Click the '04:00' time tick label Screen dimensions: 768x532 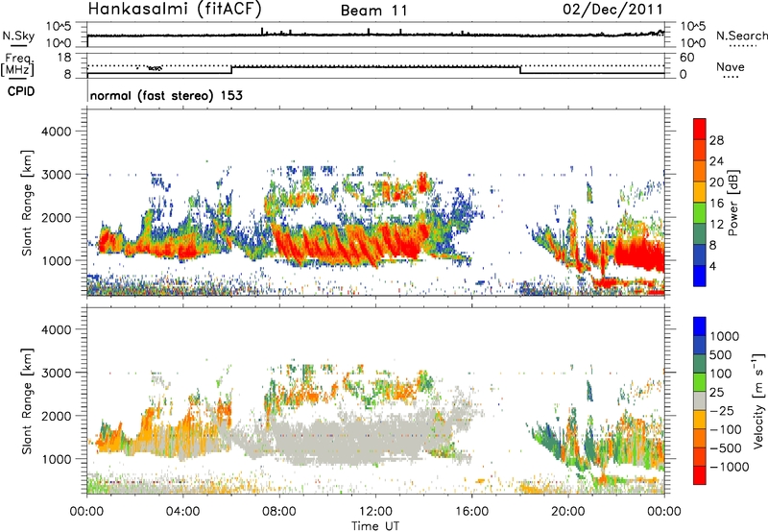(183, 512)
